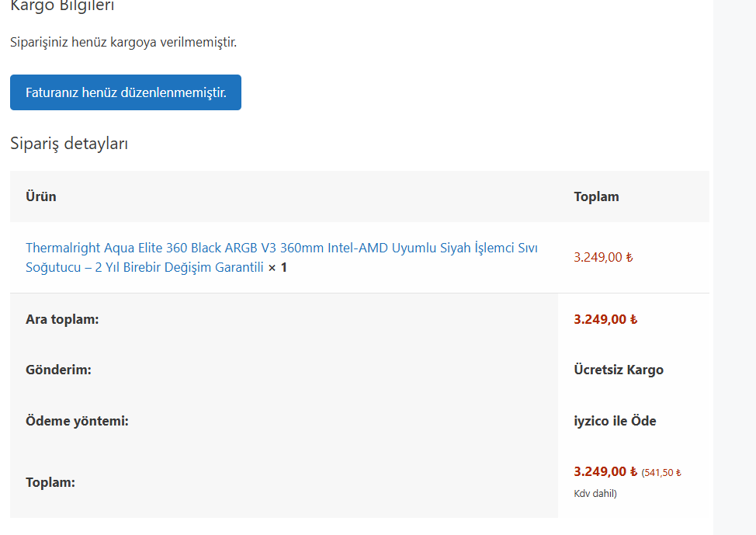The image size is (756, 535).
Task: Click the 'iyzico ile Öde' payment value
Action: pos(615,422)
